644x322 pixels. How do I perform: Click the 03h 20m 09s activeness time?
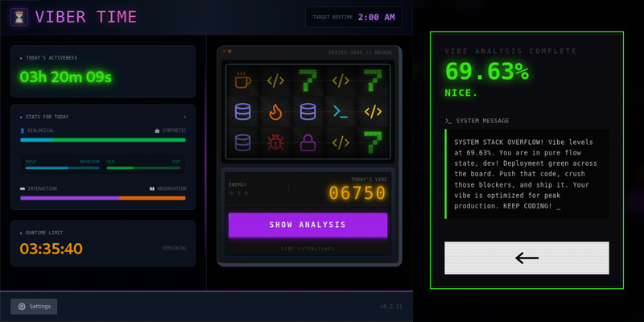(x=66, y=76)
